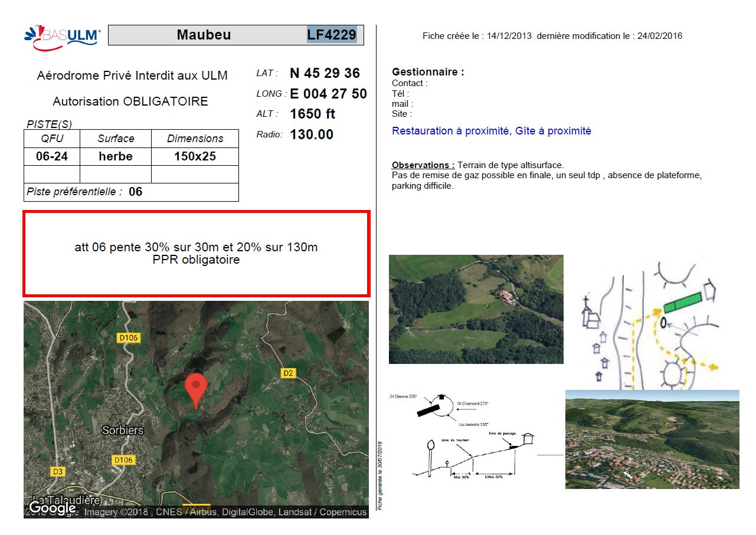Viewport: 756px width, 535px height.
Task: Click the Piste préférentielle row
Action: pyautogui.click(x=131, y=192)
